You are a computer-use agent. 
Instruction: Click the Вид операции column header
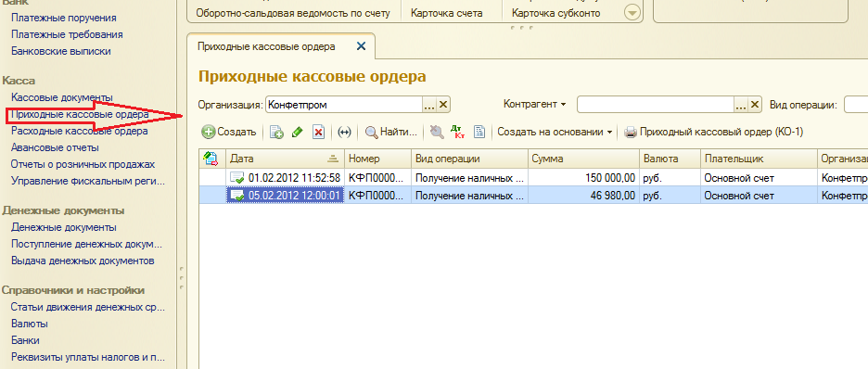469,159
